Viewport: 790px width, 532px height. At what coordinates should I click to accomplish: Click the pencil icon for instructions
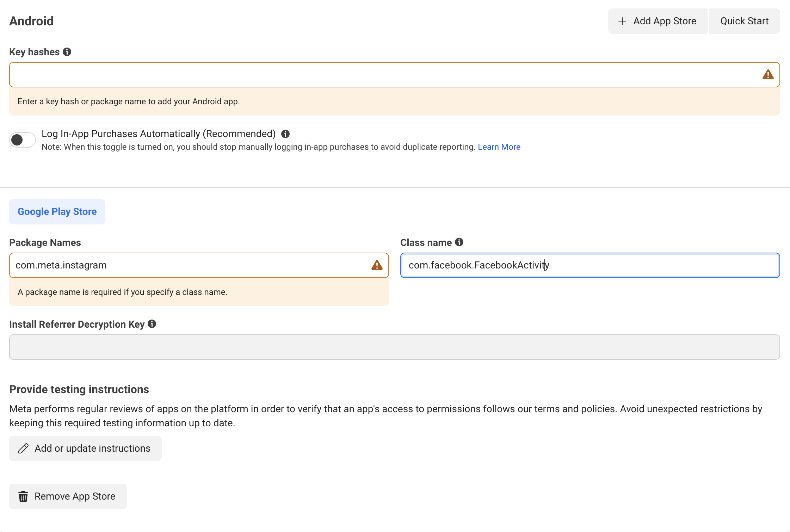23,449
